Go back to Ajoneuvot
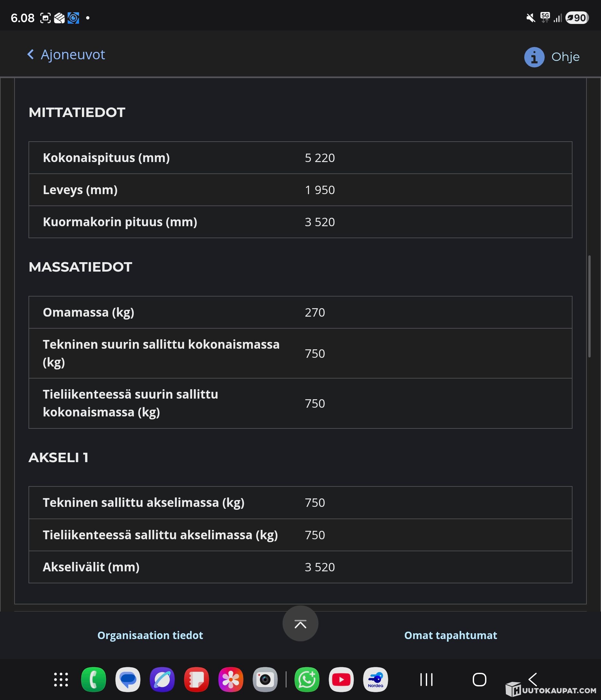Viewport: 601px width, 700px height. pyautogui.click(x=66, y=55)
